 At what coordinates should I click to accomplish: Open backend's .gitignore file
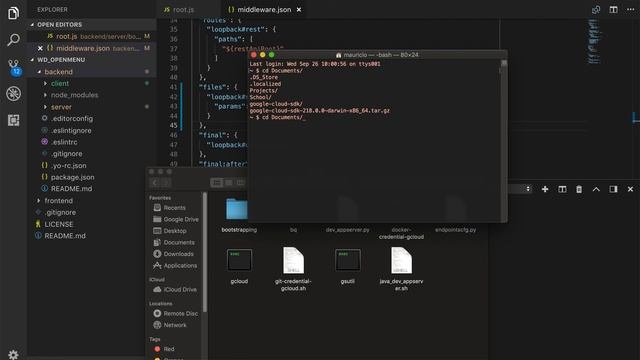click(67, 154)
